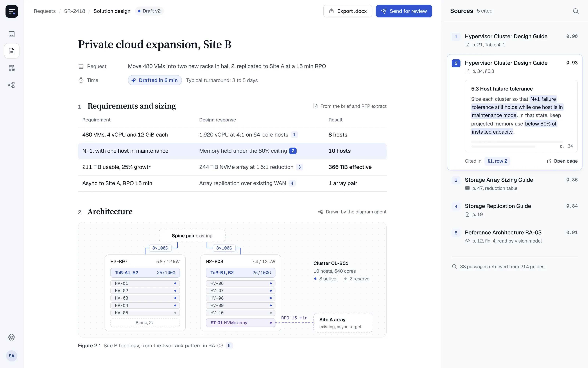This screenshot has width=588, height=368.
Task: Open source 3 Storage Array Sizing Guide
Action: click(514, 184)
